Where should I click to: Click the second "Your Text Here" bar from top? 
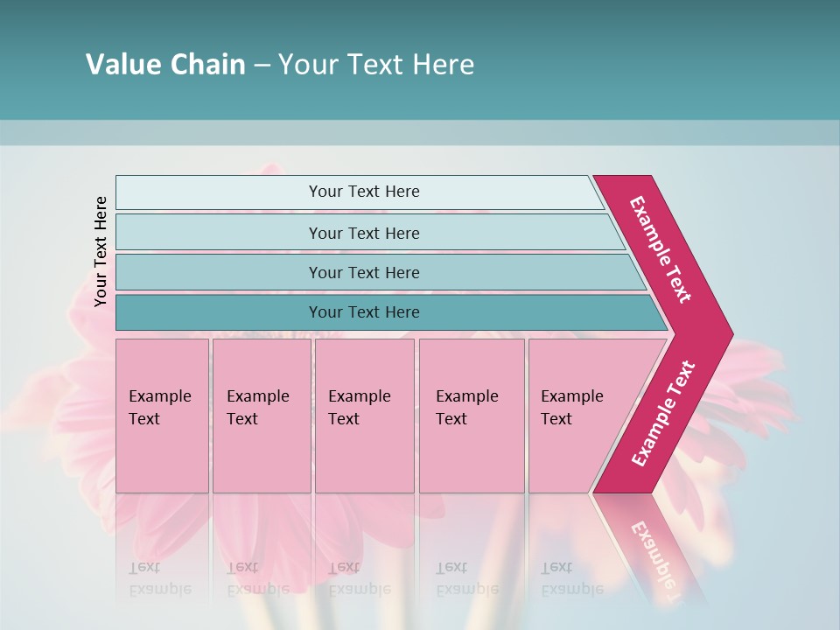coord(363,233)
